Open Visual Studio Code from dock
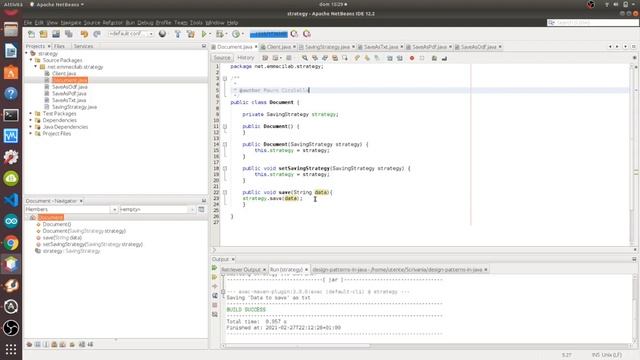The width and height of the screenshot is (640, 360). [x=11, y=200]
